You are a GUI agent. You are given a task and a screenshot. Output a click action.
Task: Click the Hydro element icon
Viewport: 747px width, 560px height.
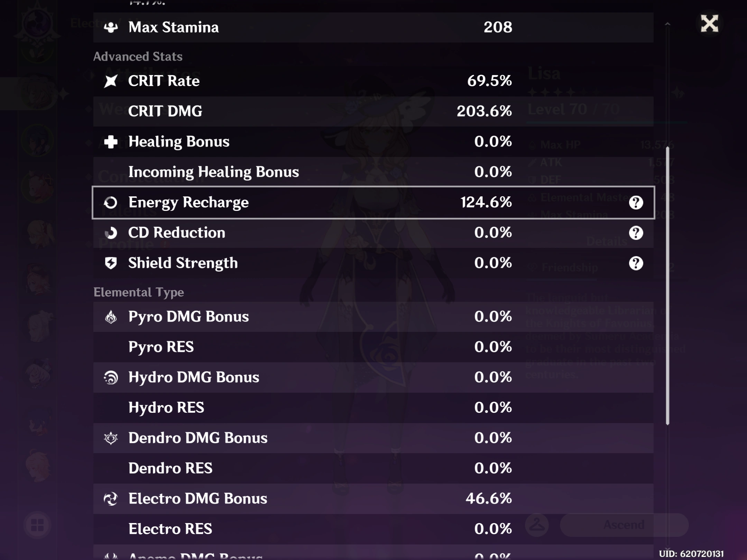click(111, 377)
